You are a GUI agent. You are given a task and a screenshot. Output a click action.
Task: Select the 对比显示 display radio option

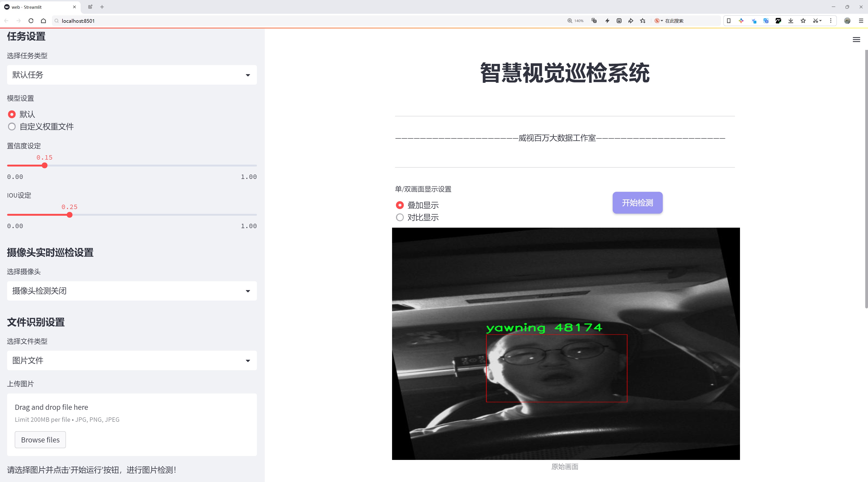400,217
